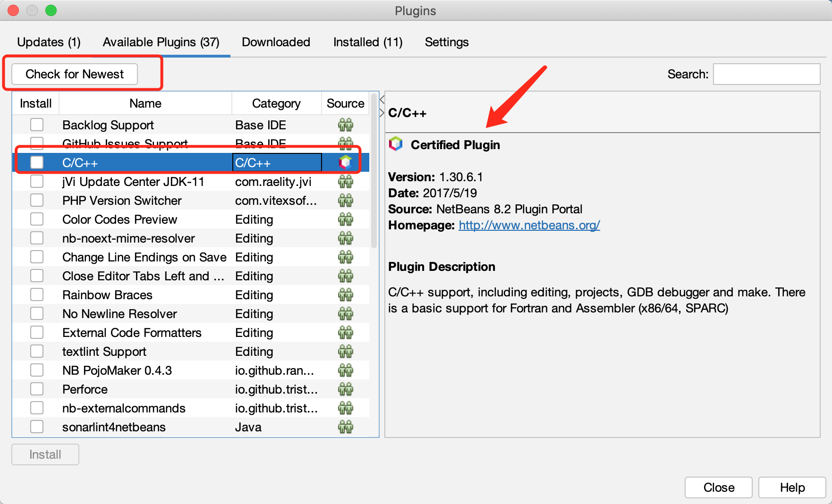Sort plugins by the Name column header
Screen dimensions: 832x504
145,103
